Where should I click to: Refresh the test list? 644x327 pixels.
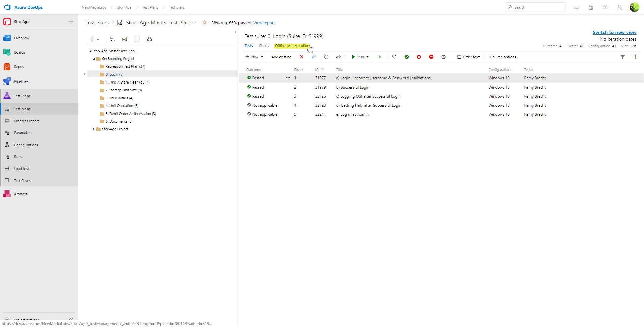[326, 57]
